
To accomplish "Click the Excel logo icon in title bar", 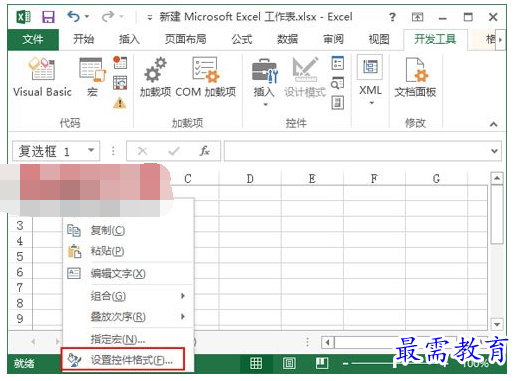I will pos(24,17).
